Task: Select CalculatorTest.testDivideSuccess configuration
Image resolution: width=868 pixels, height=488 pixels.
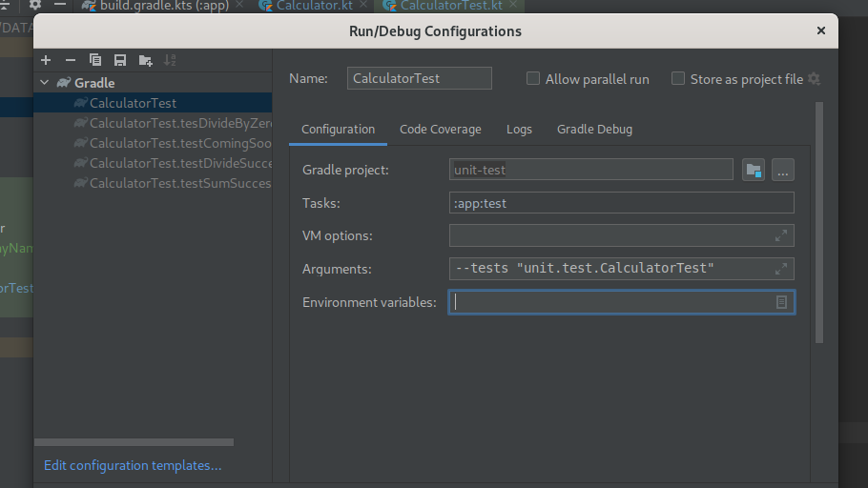Action: click(153, 163)
